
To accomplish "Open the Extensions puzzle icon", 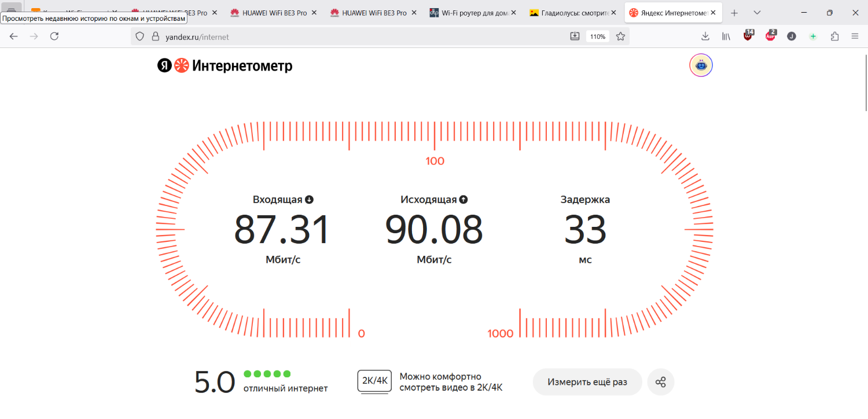I will pyautogui.click(x=834, y=36).
